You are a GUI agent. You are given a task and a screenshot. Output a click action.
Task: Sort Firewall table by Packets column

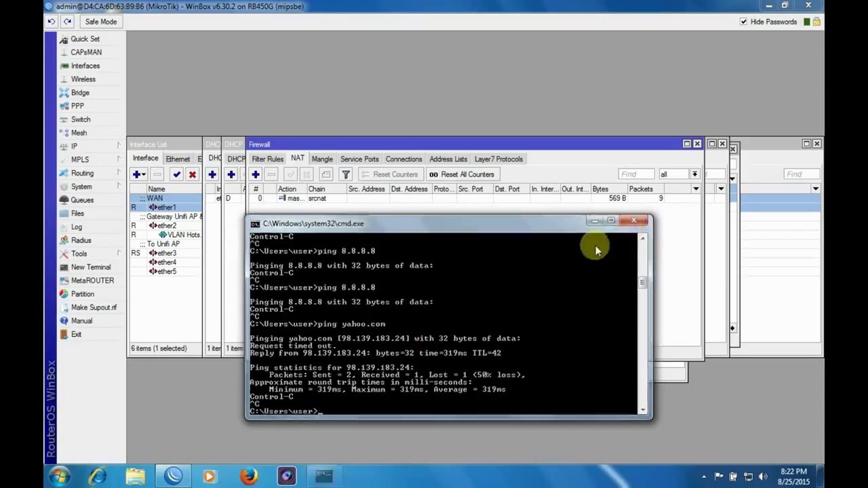tap(644, 189)
